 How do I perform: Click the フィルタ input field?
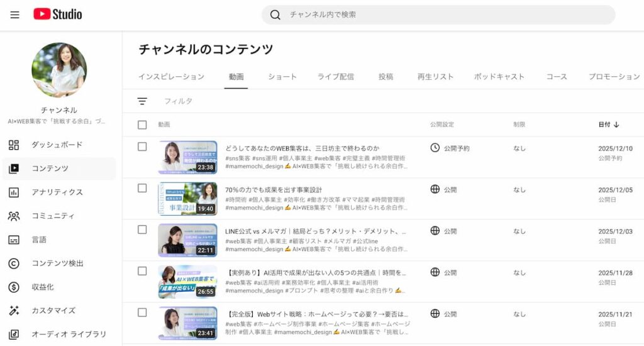coord(178,101)
